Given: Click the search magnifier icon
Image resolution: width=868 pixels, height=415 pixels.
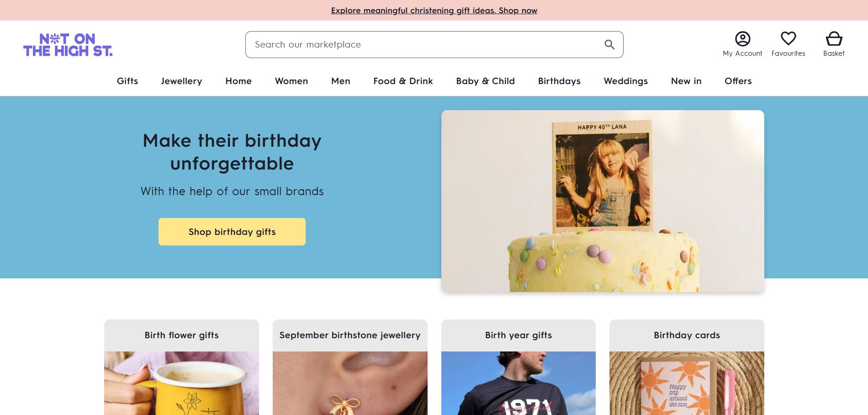Looking at the screenshot, I should pyautogui.click(x=609, y=44).
